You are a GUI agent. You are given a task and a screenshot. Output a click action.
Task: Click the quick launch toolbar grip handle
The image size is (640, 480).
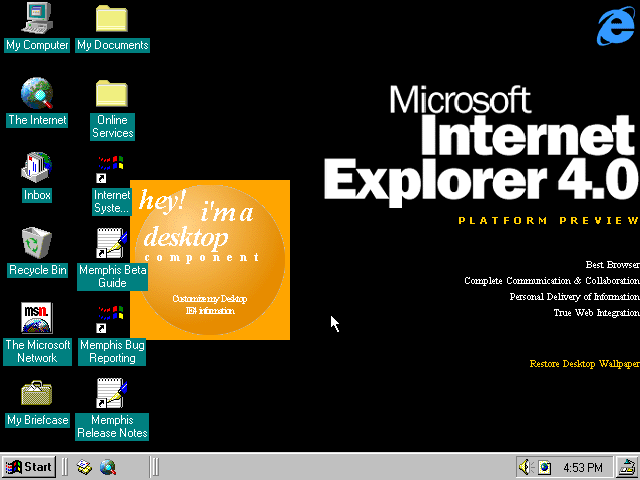[x=64, y=467]
